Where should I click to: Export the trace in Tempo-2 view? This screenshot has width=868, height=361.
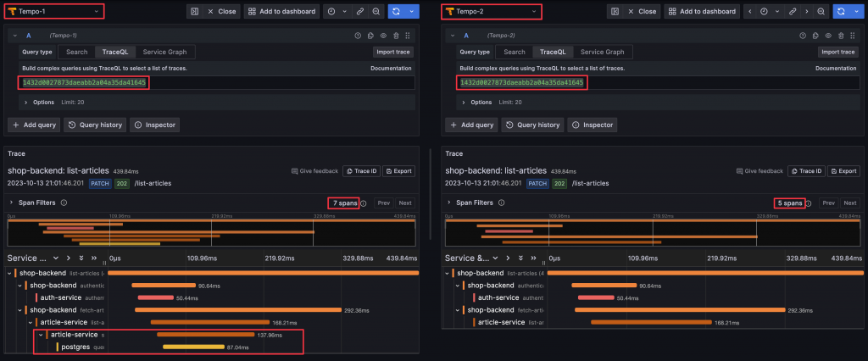tap(843, 171)
